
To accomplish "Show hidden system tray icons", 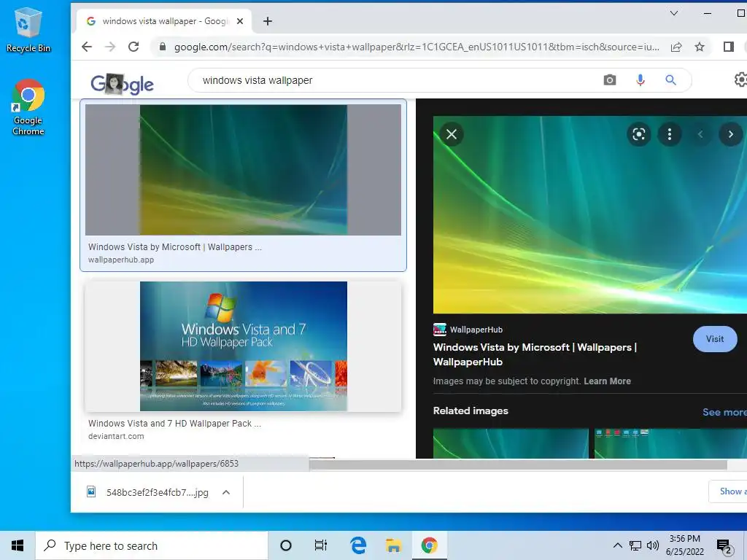I will [x=617, y=545].
